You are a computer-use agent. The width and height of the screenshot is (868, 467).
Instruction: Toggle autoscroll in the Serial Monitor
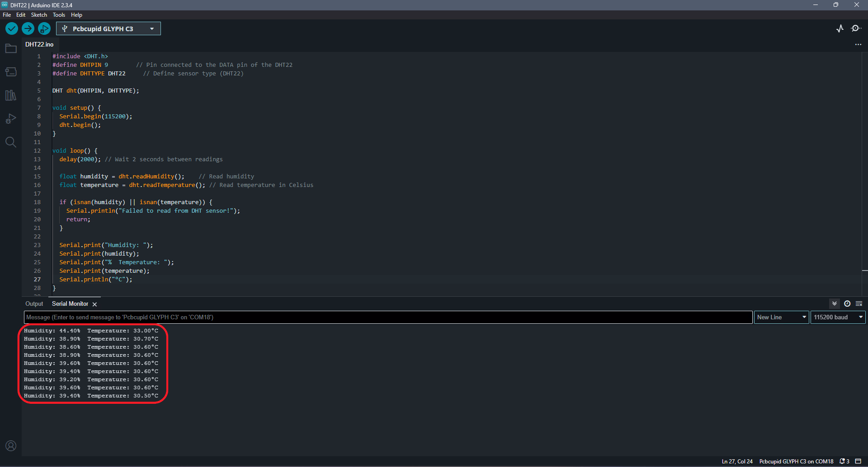point(834,304)
